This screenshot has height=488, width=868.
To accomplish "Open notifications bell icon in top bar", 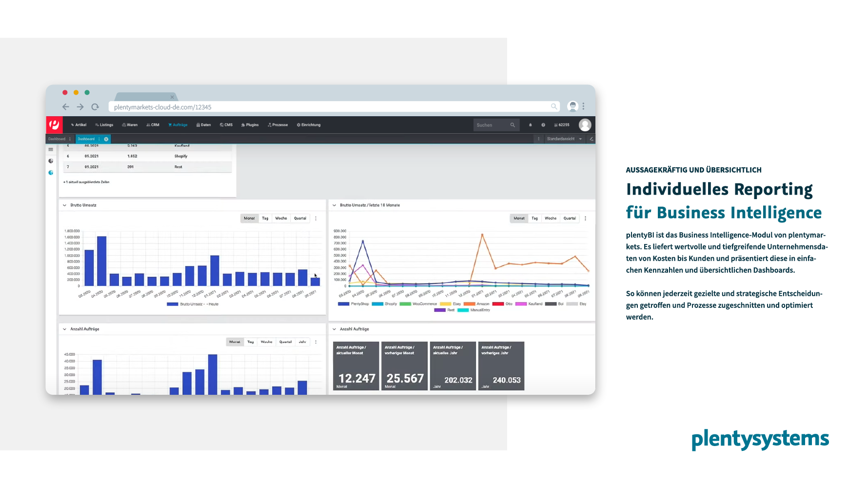I will pyautogui.click(x=531, y=125).
